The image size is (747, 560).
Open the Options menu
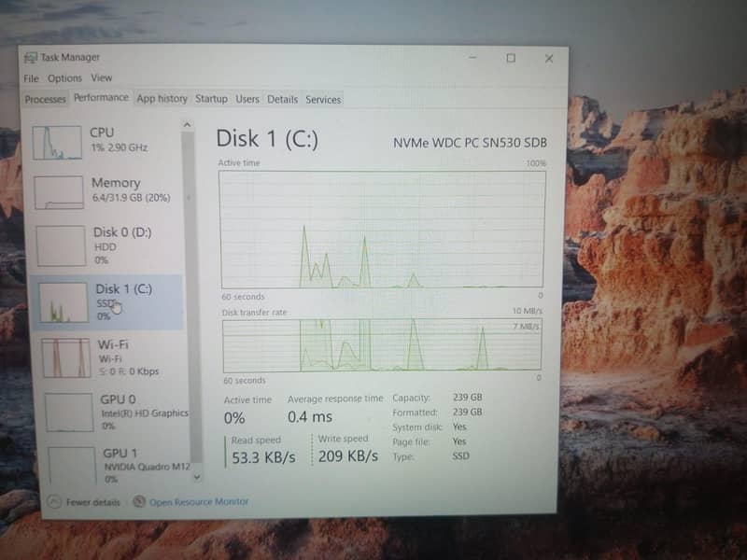64,78
